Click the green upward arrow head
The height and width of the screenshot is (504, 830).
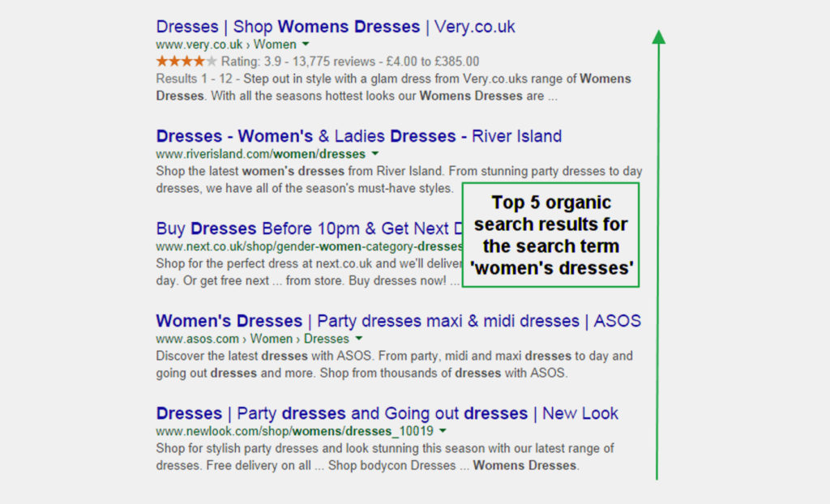[658, 36]
